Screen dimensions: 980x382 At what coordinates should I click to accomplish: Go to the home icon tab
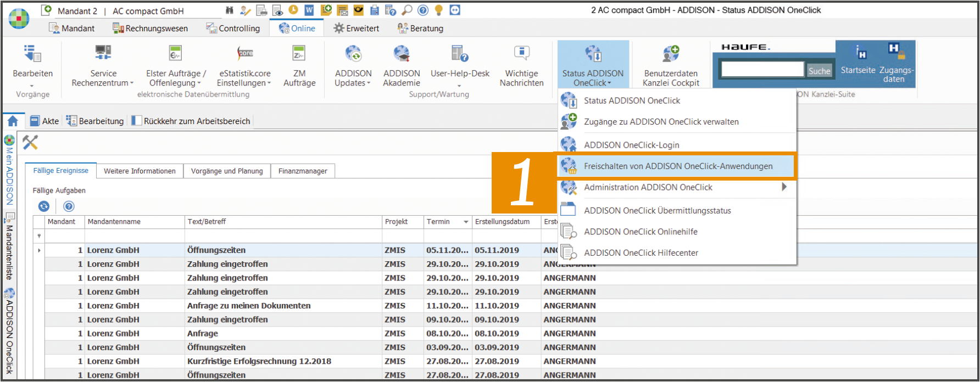pos(13,121)
